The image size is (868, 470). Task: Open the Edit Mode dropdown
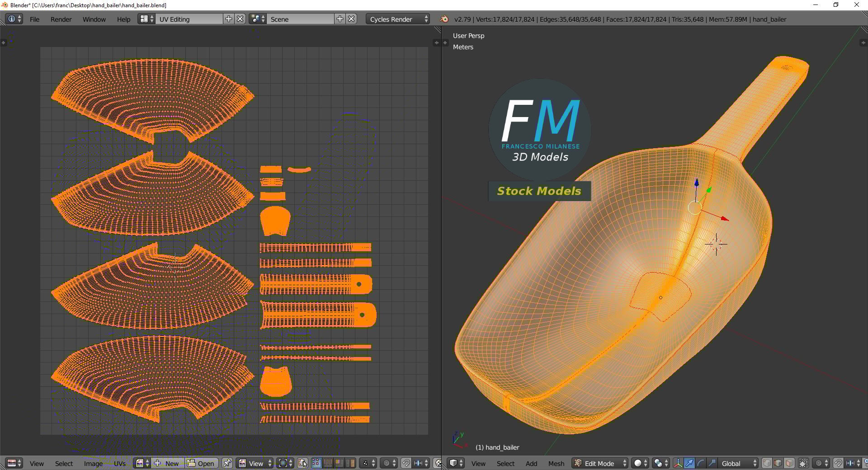(600, 463)
